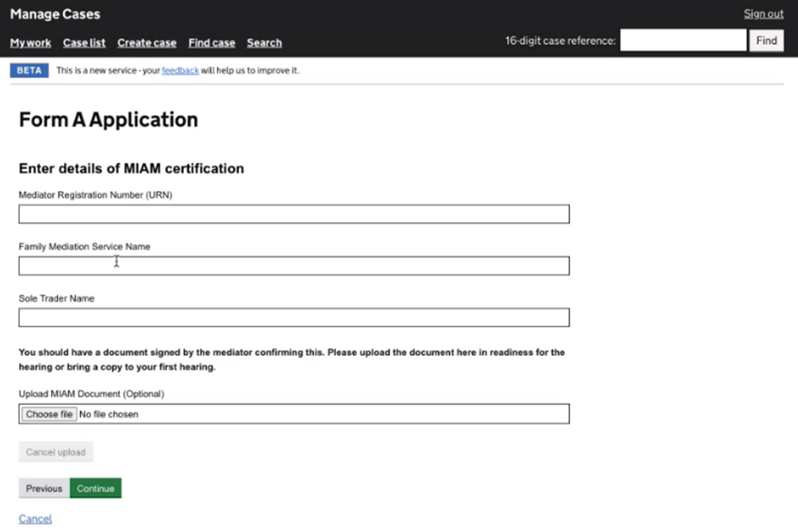Go back with the Previous button
The height and width of the screenshot is (532, 798).
[44, 489]
